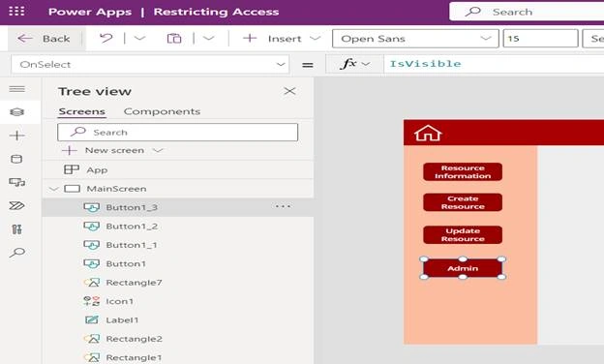Select Icon1 in tree view

click(x=119, y=302)
